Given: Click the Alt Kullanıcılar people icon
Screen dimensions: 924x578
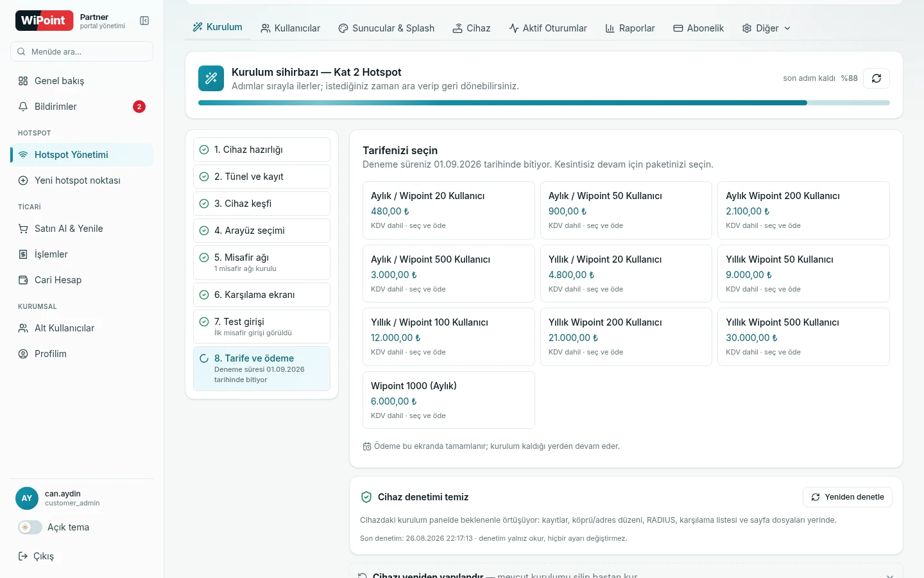Looking at the screenshot, I should [x=23, y=328].
